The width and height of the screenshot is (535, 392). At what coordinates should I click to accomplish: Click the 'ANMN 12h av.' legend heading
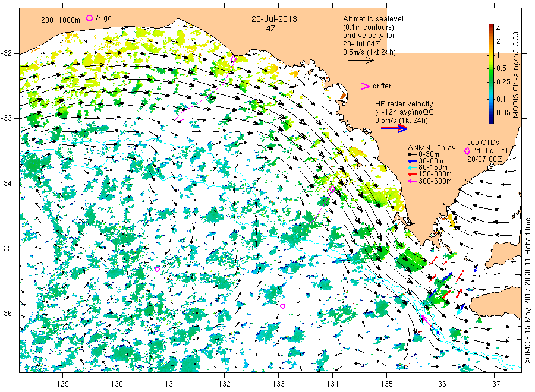pos(433,148)
